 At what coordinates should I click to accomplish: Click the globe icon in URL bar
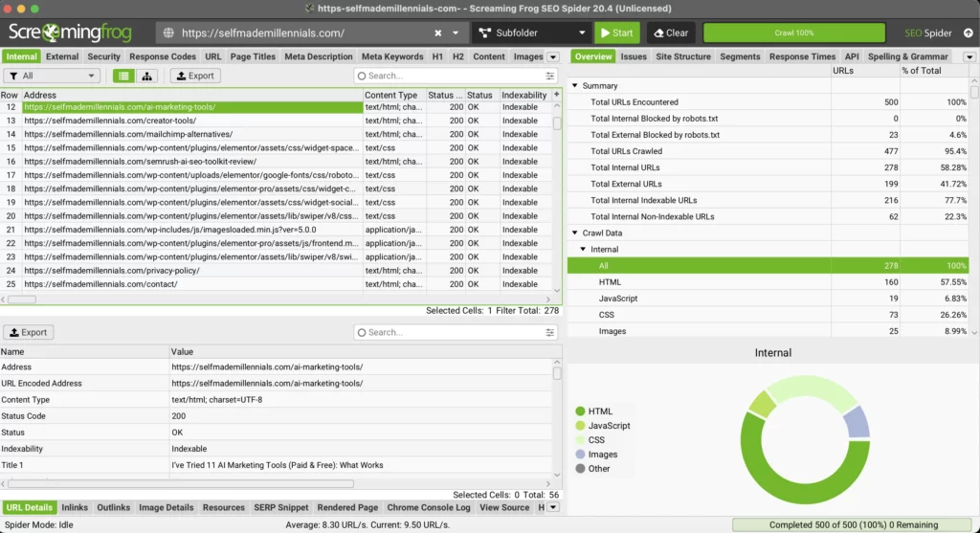point(169,33)
